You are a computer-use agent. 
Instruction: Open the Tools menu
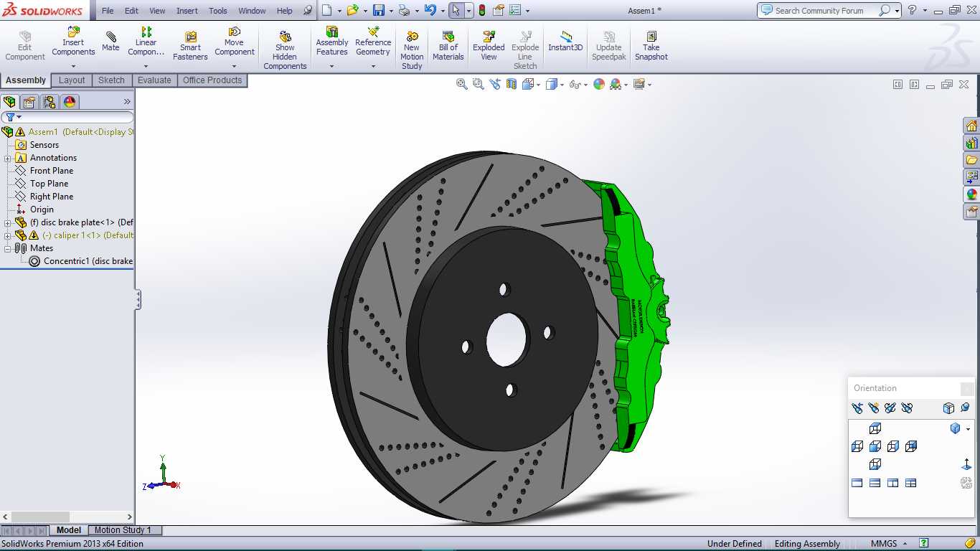click(218, 11)
